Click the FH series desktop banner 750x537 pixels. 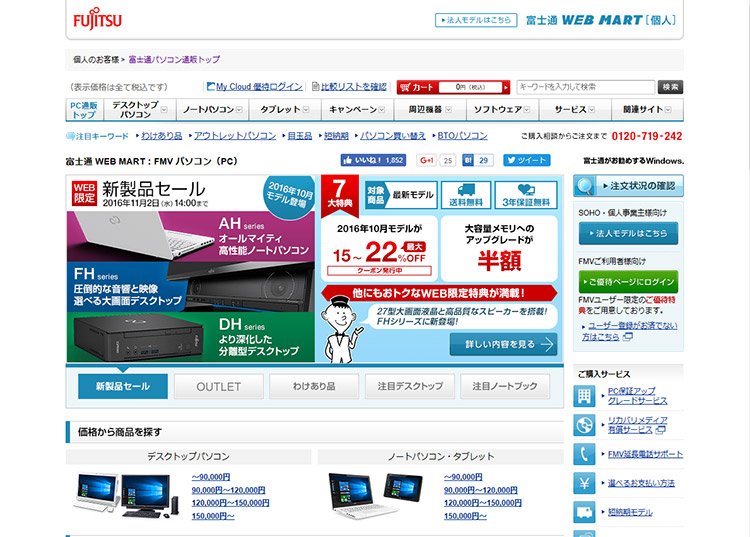tap(191, 287)
